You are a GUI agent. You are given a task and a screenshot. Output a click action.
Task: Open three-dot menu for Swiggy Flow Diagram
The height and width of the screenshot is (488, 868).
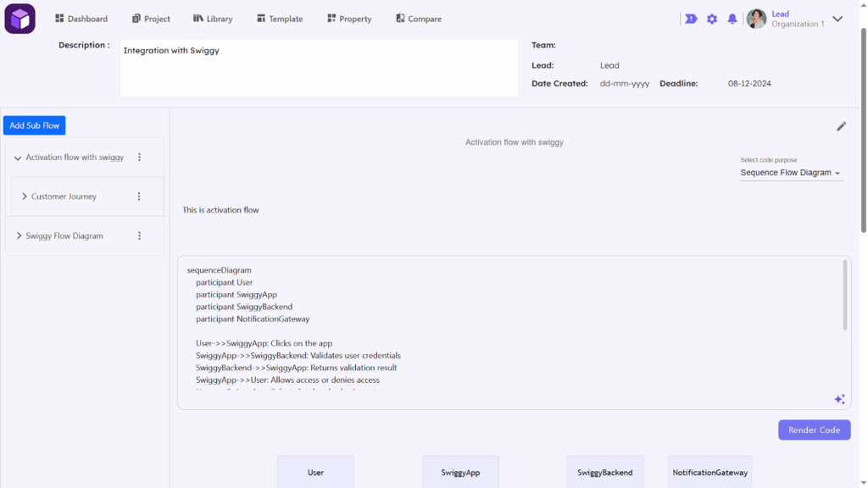140,236
